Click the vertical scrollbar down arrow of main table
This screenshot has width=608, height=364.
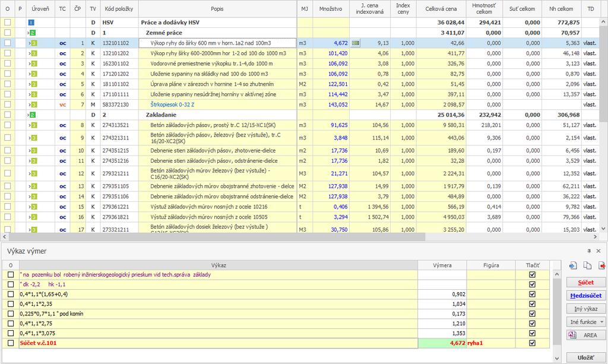(603, 229)
